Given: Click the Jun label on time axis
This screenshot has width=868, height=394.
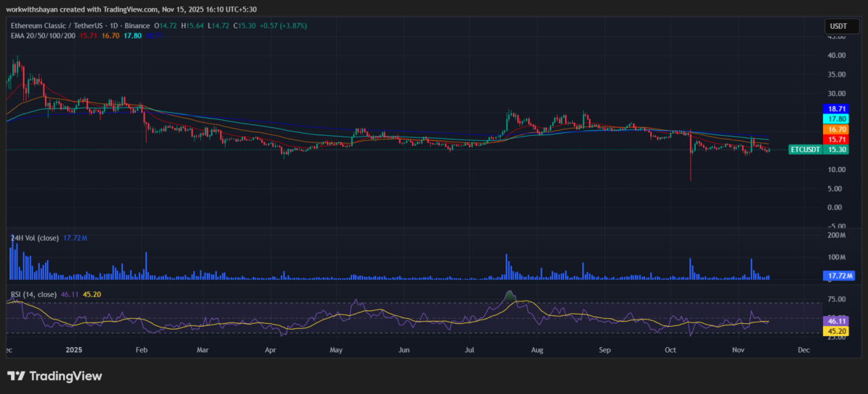Looking at the screenshot, I should (x=404, y=349).
